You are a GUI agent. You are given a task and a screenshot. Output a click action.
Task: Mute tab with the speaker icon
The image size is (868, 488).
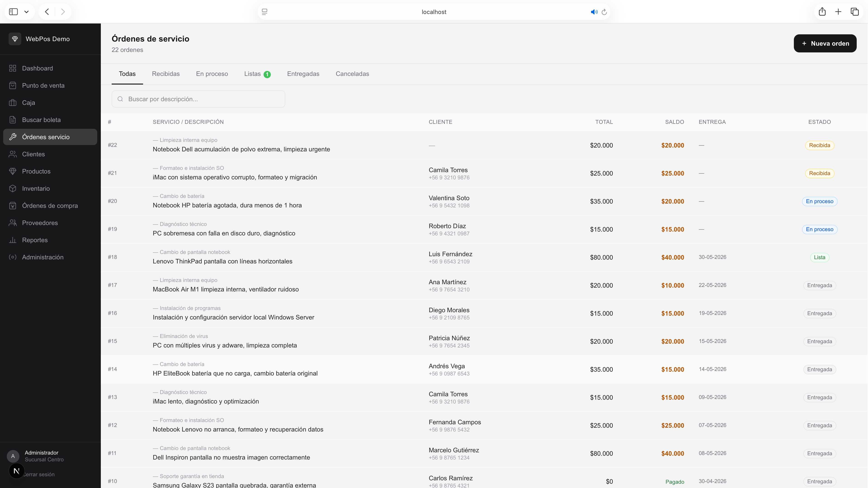click(594, 12)
